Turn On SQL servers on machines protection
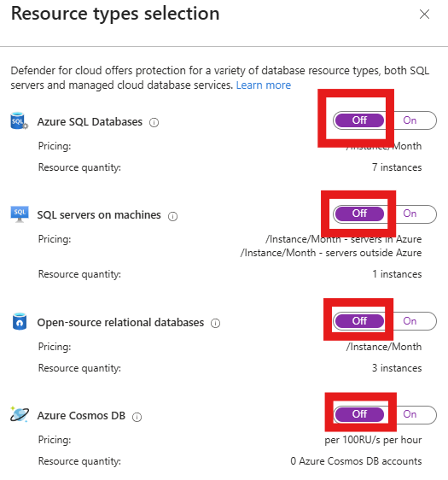Screen dimensions: 448x480 (410, 214)
